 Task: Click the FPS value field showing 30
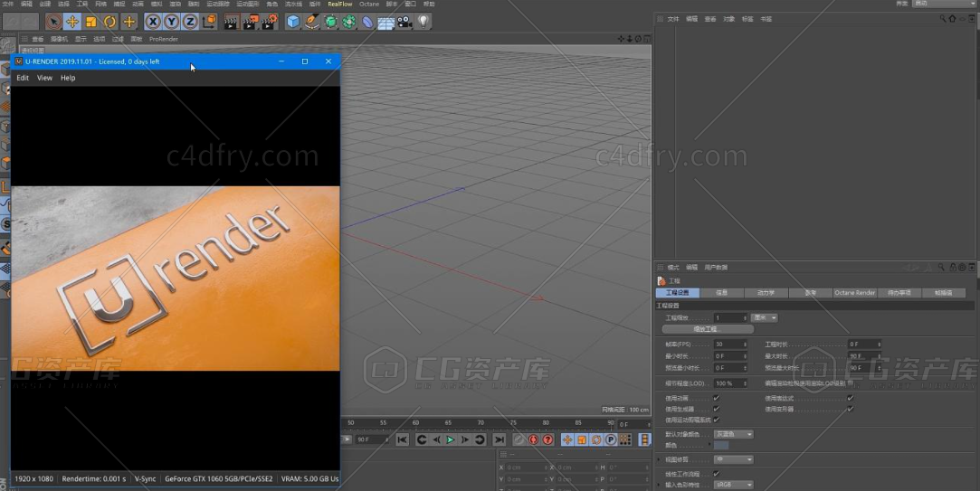click(730, 345)
